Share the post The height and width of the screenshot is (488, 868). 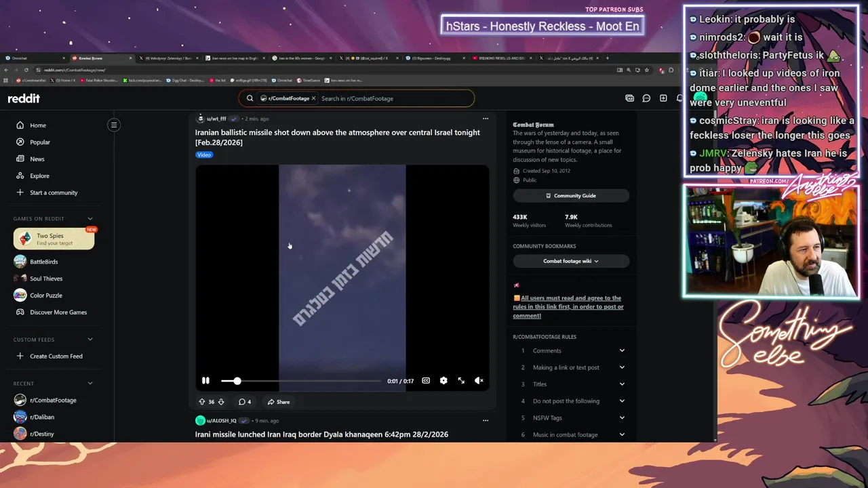(x=279, y=402)
